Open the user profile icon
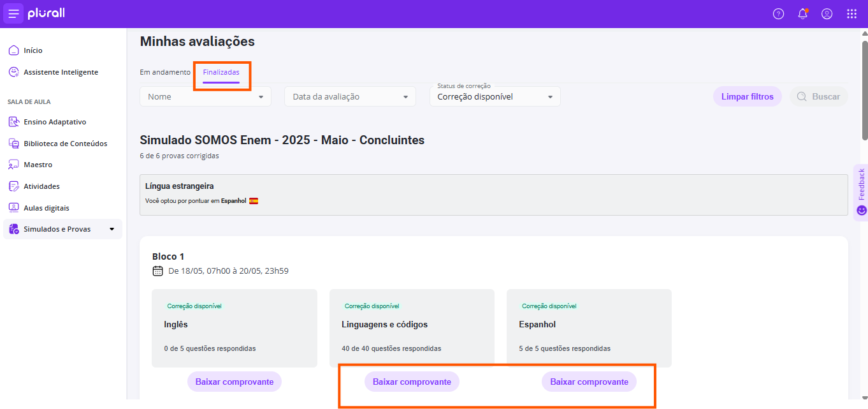Viewport: 868px width, 409px height. point(827,14)
